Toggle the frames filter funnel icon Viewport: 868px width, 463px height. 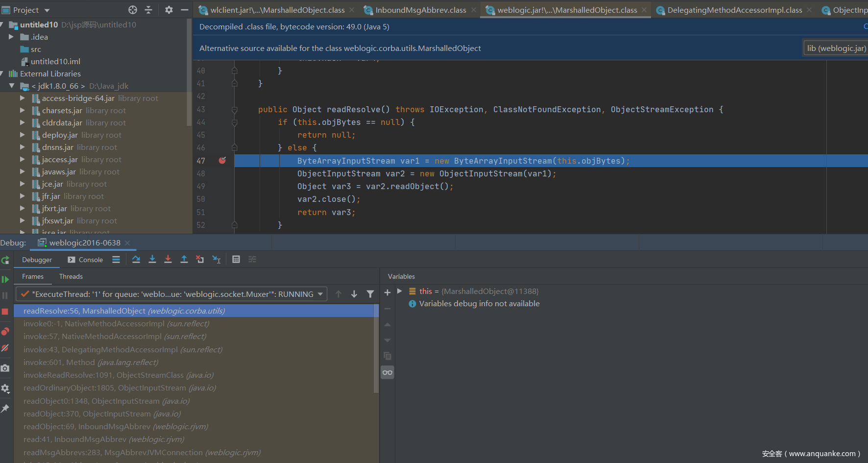point(370,294)
